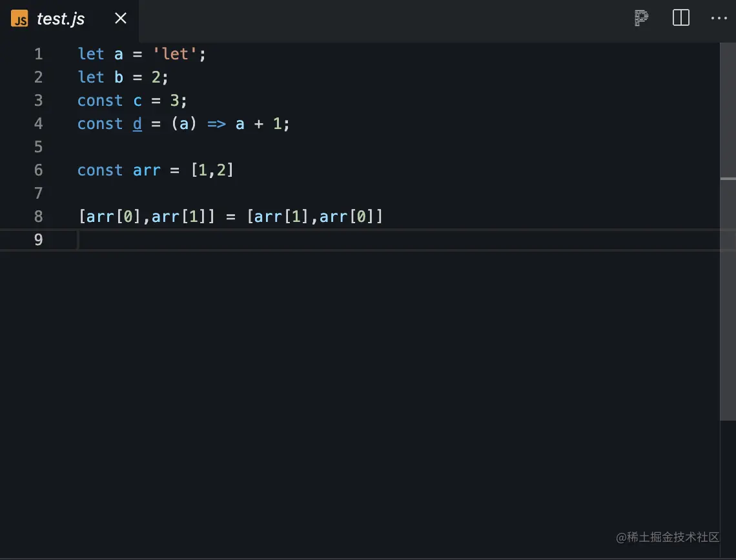Click constant c on line 3

pos(137,101)
